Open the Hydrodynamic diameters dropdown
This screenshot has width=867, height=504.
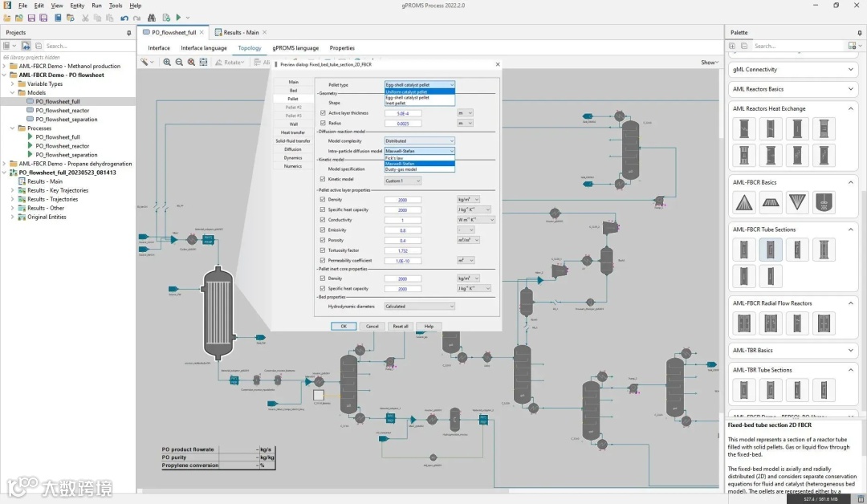click(x=419, y=306)
